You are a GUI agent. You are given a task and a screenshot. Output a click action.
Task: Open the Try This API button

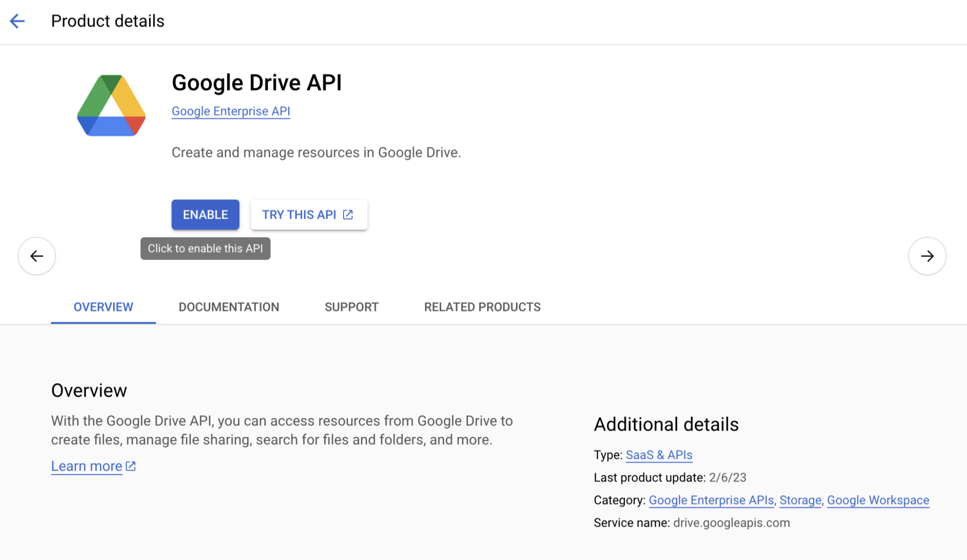point(309,215)
